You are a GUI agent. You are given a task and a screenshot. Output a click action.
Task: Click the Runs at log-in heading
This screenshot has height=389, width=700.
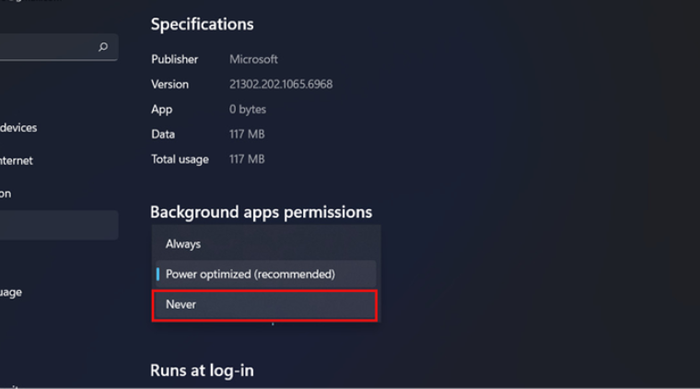pos(202,371)
